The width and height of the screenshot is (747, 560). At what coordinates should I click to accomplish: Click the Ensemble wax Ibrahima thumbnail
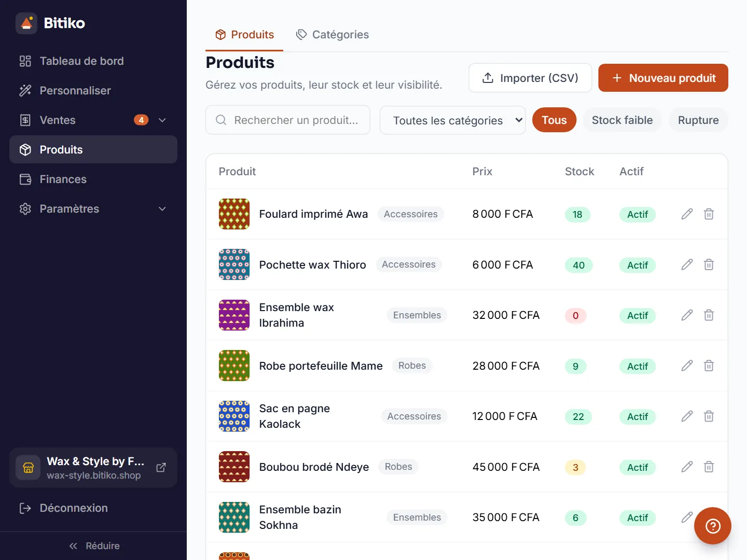234,315
